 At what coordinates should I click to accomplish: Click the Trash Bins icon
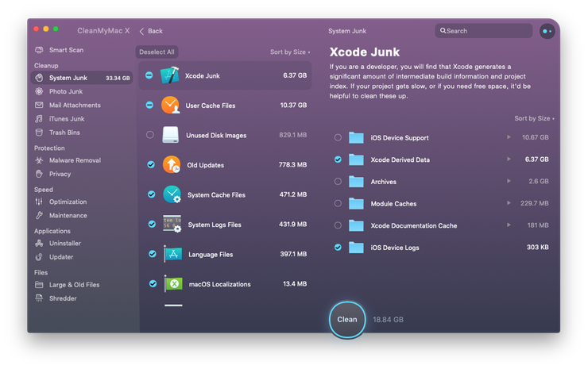click(39, 133)
